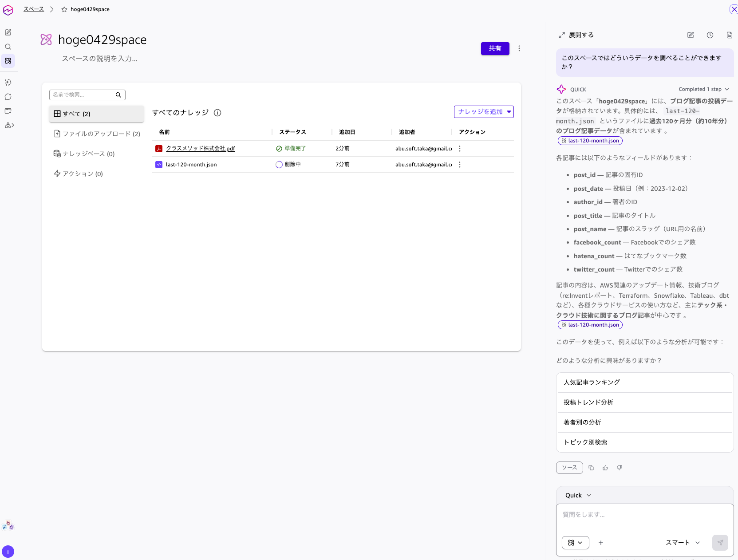Open chat history clock icon
The height and width of the screenshot is (560, 738).
[x=710, y=35]
